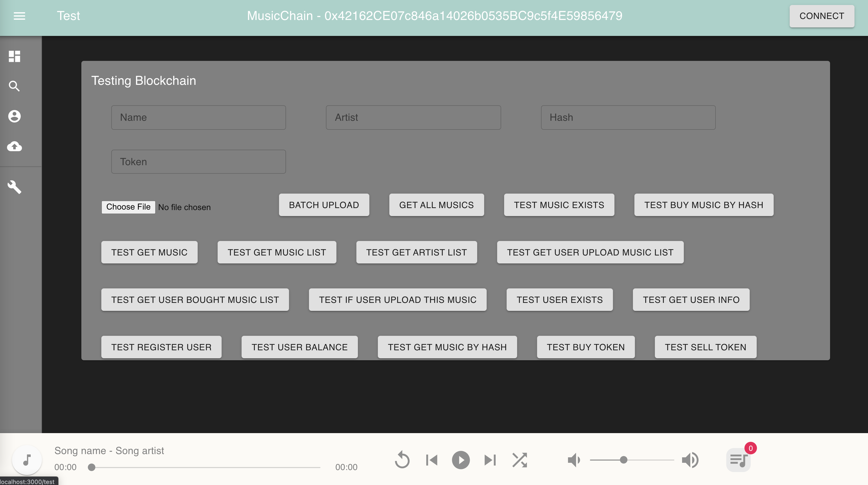Open the hamburger navigation menu
The width and height of the screenshot is (868, 485).
coord(19,16)
